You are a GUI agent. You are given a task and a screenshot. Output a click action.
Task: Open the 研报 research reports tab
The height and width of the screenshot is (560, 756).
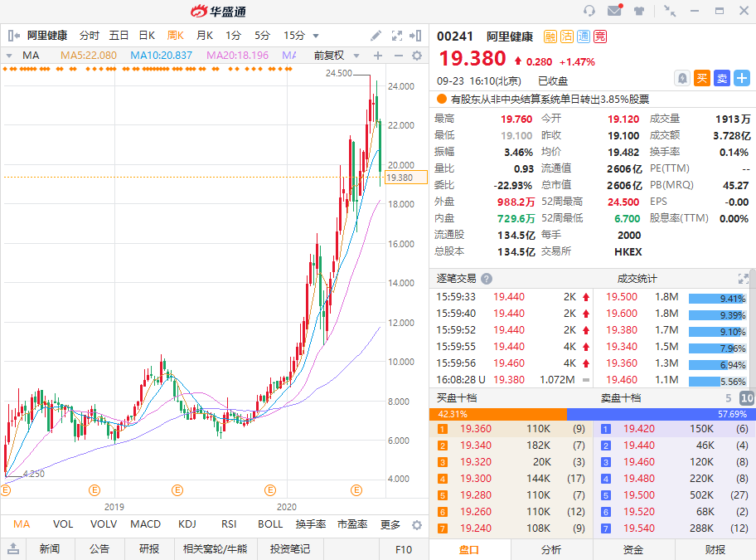[x=149, y=549]
